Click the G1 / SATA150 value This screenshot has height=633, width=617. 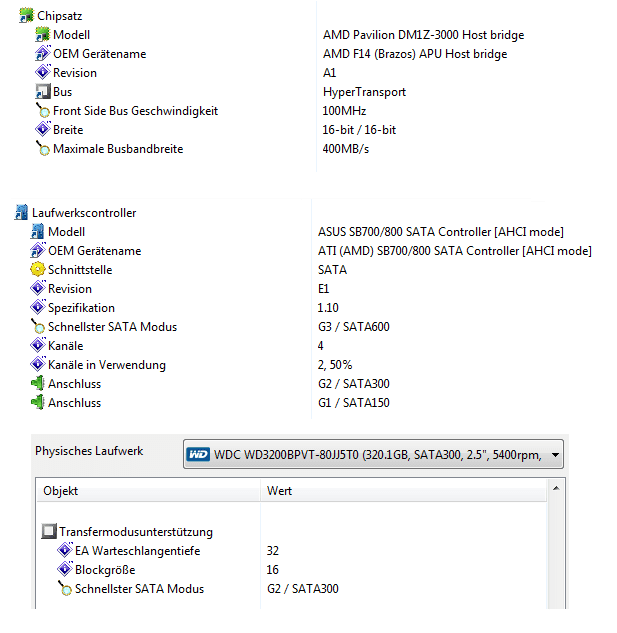pos(354,402)
